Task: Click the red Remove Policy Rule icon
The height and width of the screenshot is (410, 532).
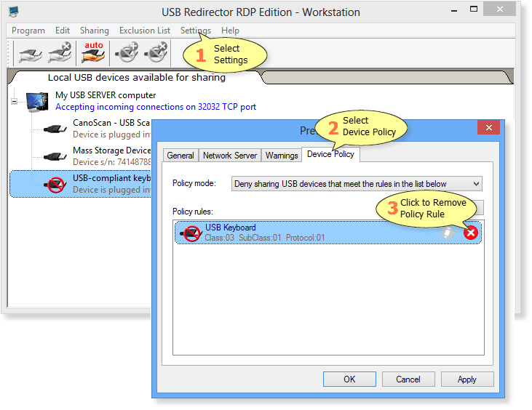Action: point(471,233)
